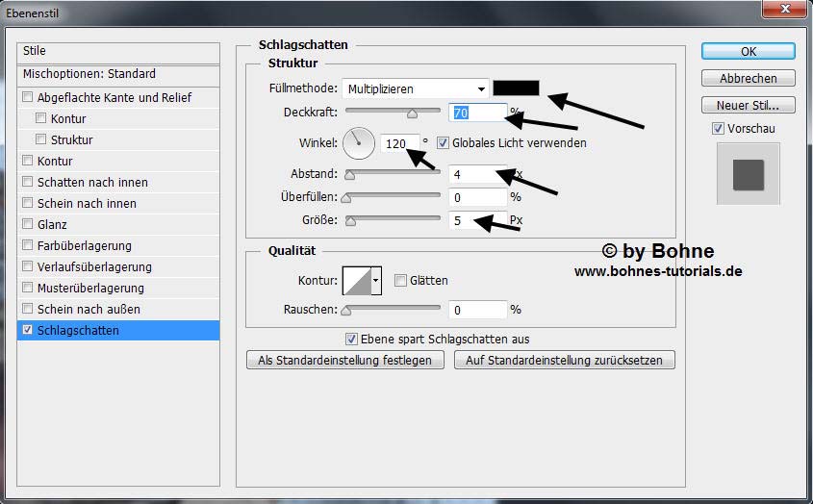
Task: Select the Stile entry in list
Action: click(x=118, y=53)
